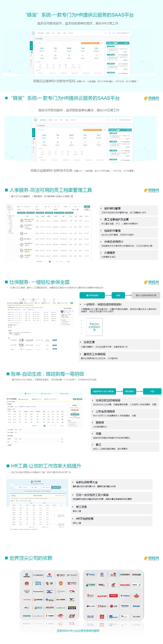Select the 档案附件管理 feature card

[128, 232]
